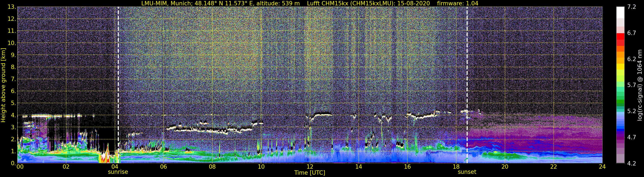Click the white segment of the colorbar
The image size is (644, 177).
coord(620,12)
